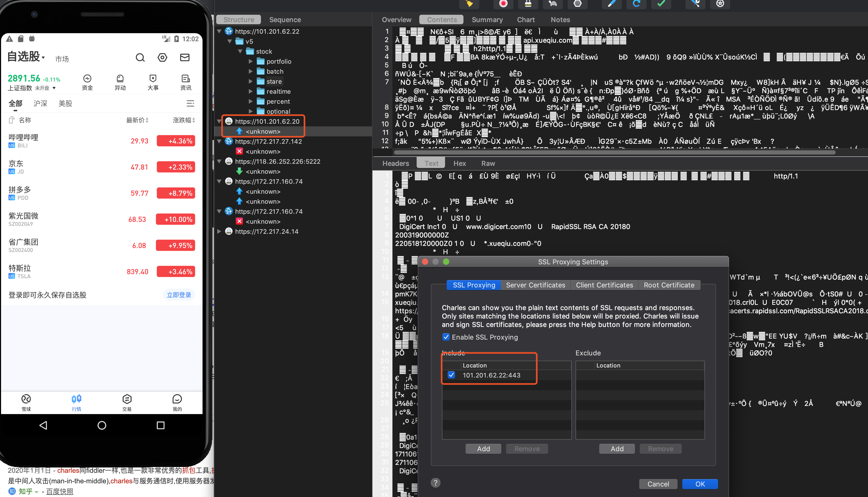Click the green checkmark validate icon
Screen dimensions: 868x497
(x=661, y=4)
